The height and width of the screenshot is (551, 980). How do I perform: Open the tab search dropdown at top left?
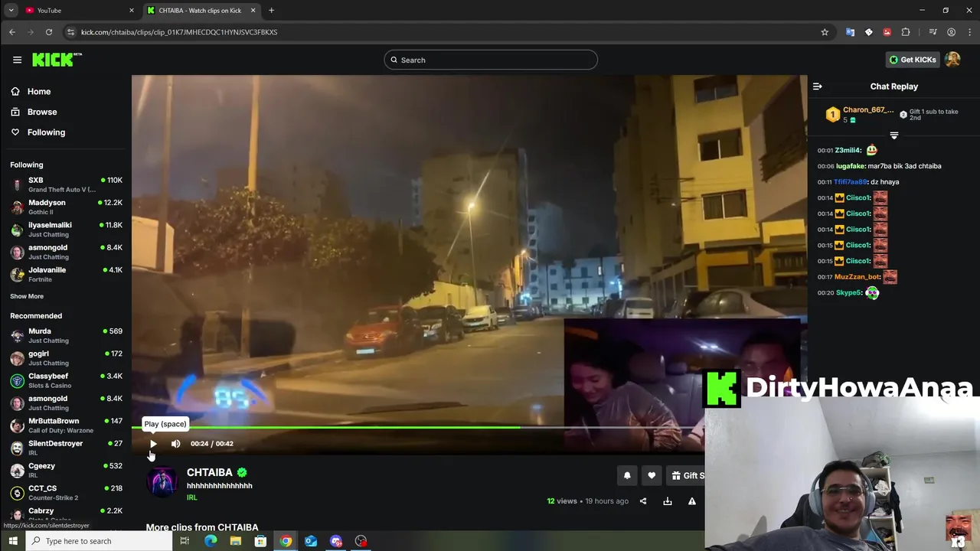tap(11, 11)
